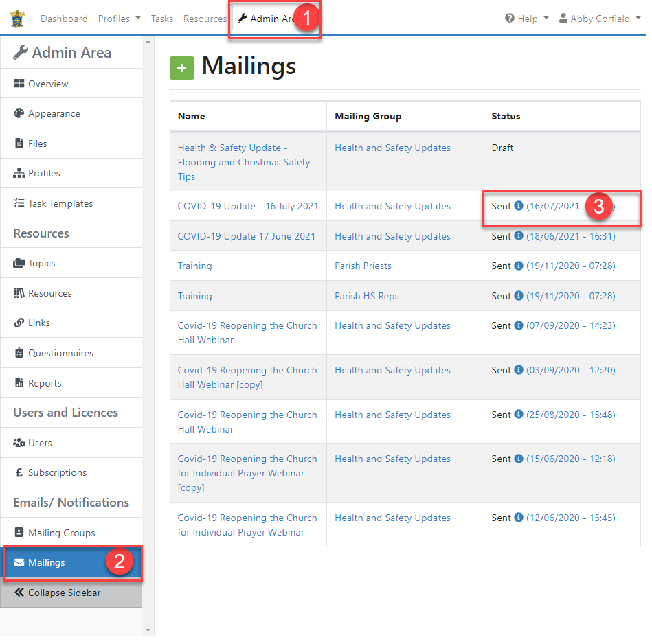Open the Help dropdown menu
652x644 pixels.
(x=527, y=19)
